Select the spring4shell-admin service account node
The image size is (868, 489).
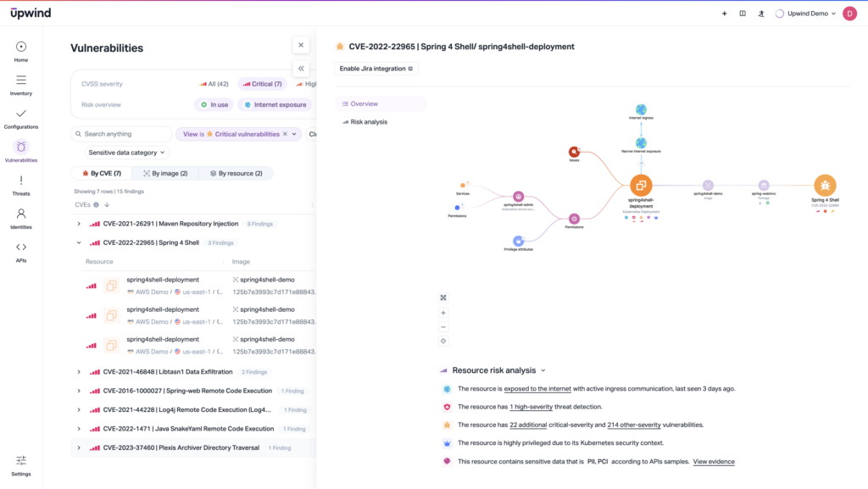(x=518, y=197)
